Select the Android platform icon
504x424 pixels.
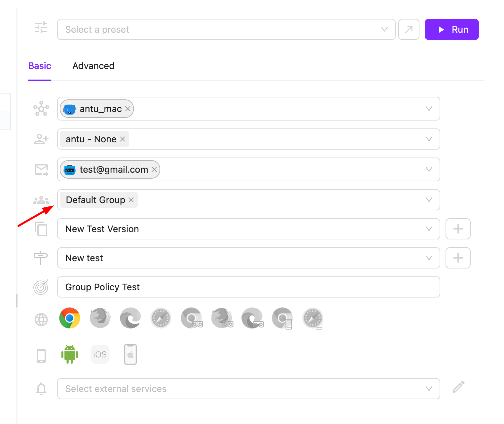tap(69, 354)
